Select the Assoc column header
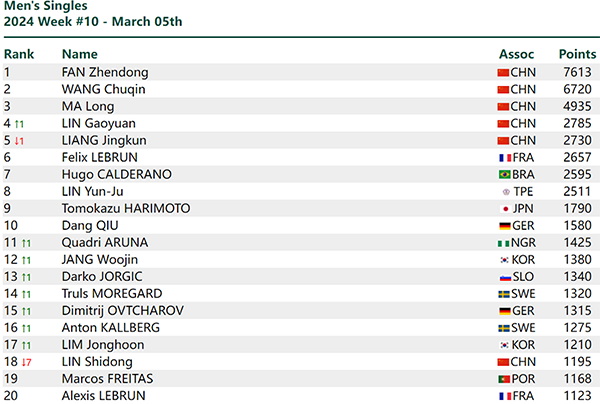 tap(516, 54)
